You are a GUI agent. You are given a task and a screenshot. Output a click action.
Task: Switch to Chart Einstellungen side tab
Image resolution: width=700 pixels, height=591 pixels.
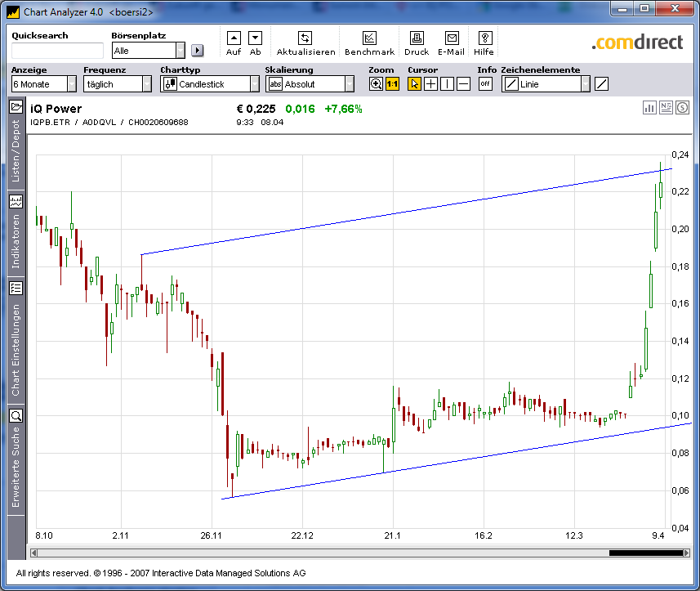click(x=16, y=339)
